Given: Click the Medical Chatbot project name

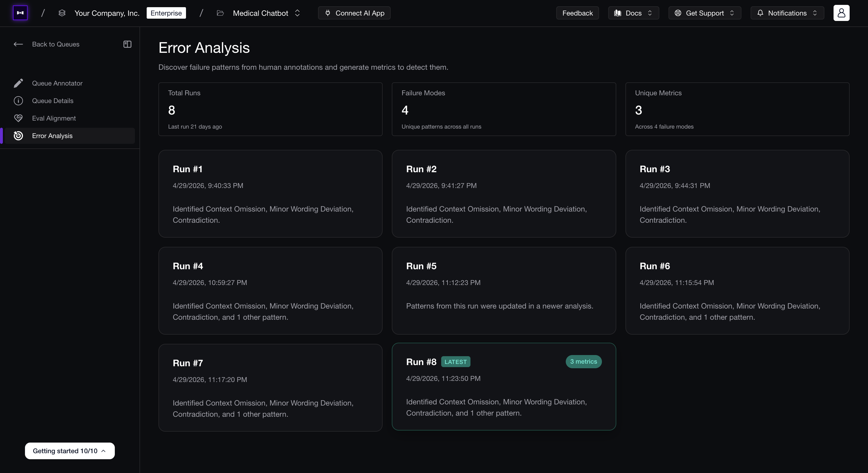Looking at the screenshot, I should [x=260, y=13].
